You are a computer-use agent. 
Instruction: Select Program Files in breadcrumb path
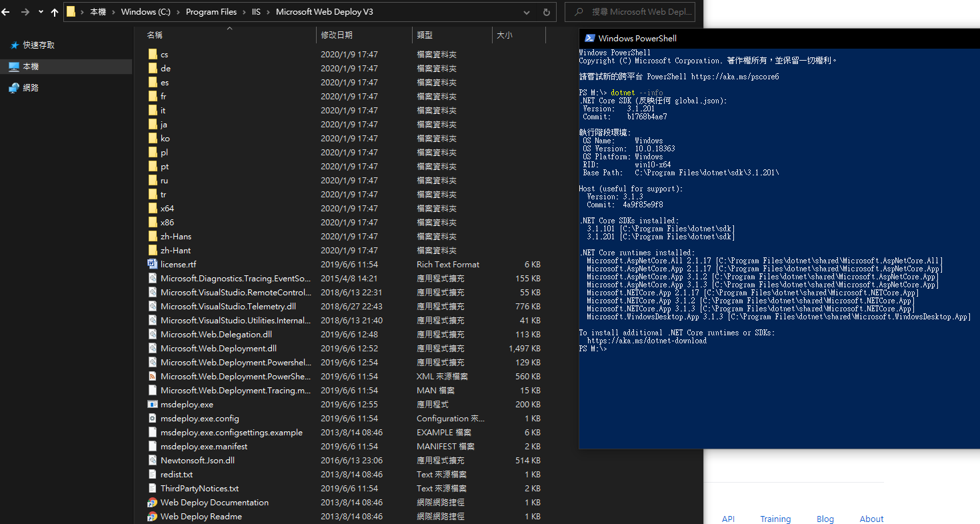point(211,11)
